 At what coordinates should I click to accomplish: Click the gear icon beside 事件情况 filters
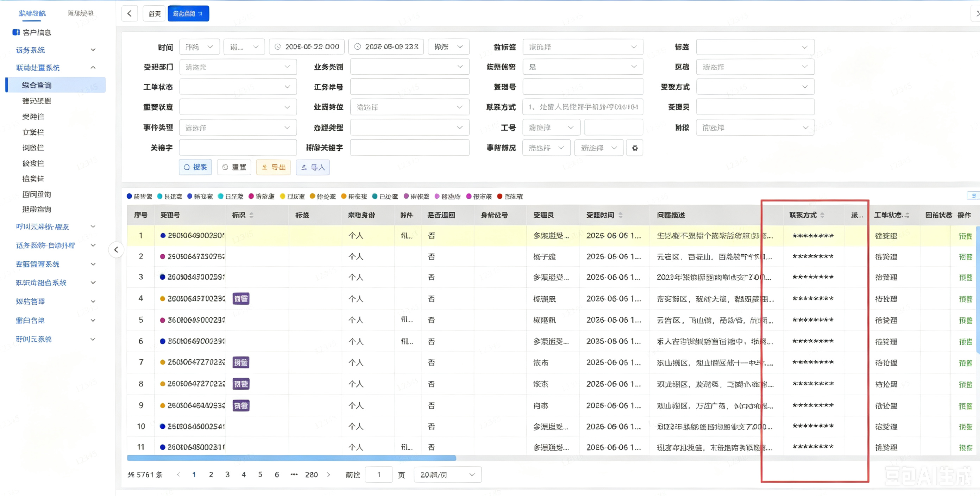[635, 148]
